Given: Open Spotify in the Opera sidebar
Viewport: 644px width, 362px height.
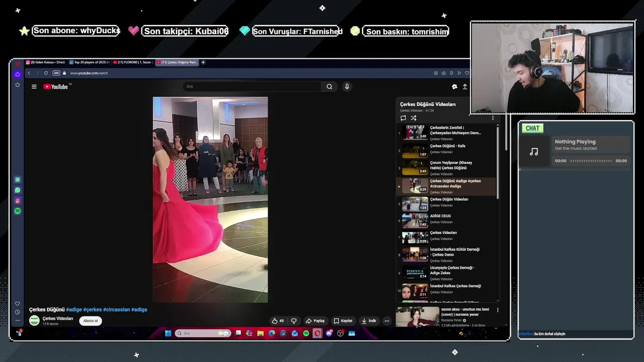Looking at the screenshot, I should coord(18,211).
